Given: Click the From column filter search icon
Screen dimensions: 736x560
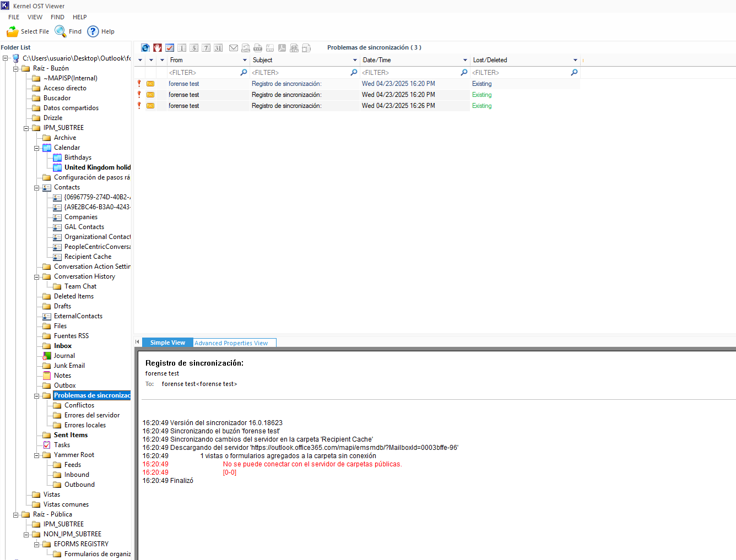Looking at the screenshot, I should (x=243, y=73).
